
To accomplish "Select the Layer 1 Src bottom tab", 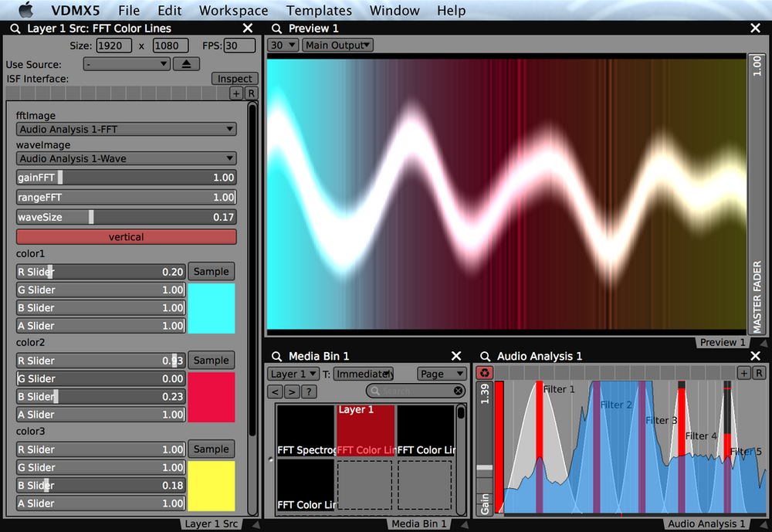I will [x=212, y=524].
